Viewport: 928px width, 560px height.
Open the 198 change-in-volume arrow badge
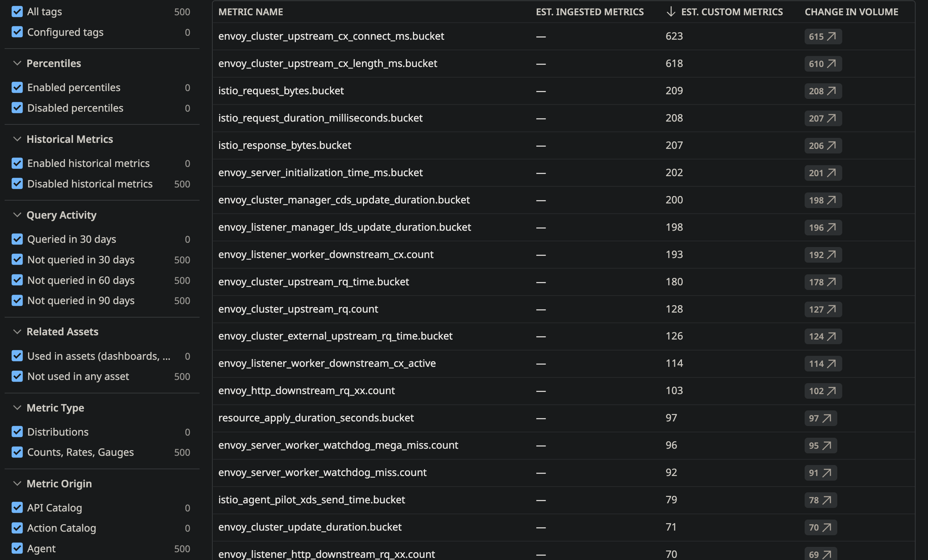(823, 200)
